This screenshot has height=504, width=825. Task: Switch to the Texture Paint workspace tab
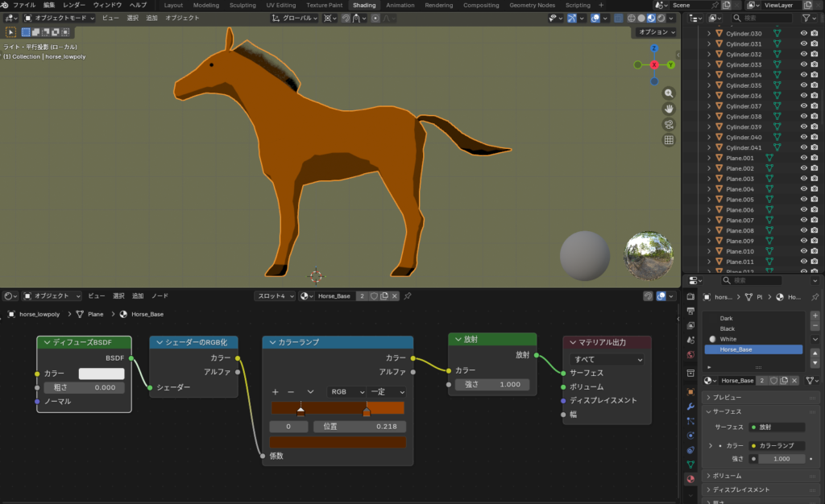click(x=324, y=5)
